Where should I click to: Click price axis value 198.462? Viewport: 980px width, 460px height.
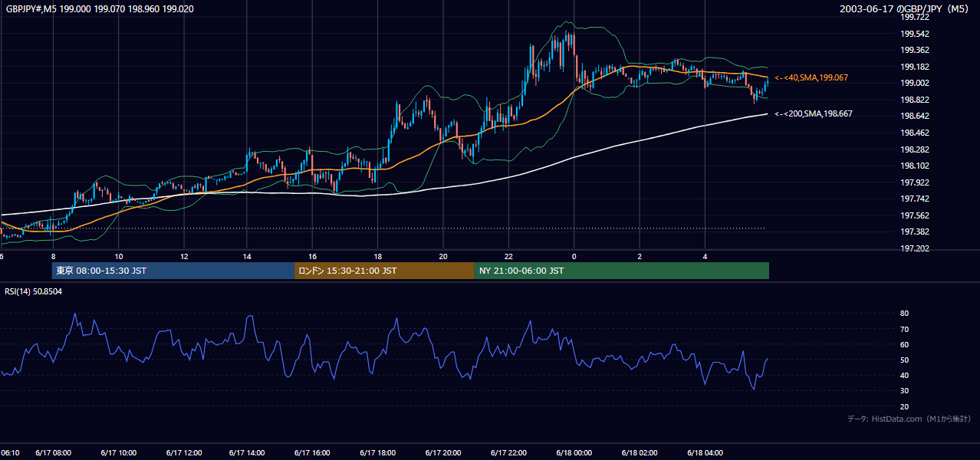click(x=915, y=133)
